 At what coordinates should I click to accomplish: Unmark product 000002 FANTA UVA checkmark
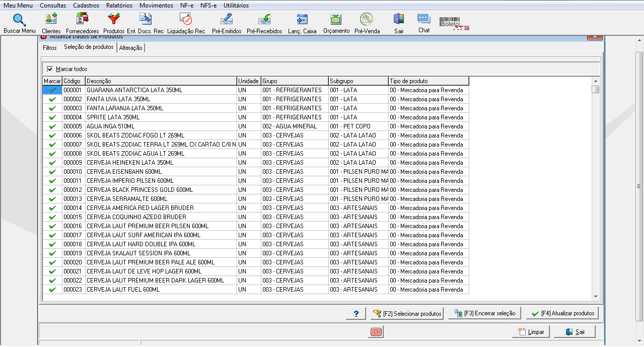[x=52, y=99]
